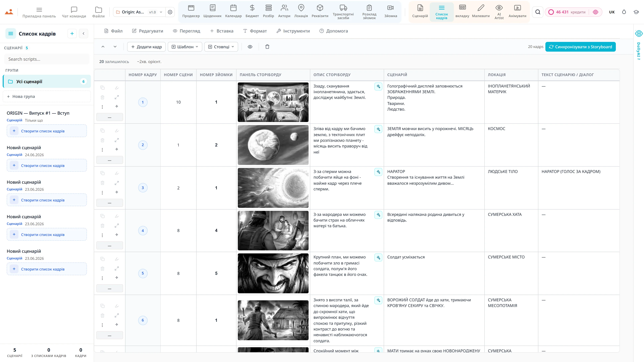Viewport: 644px width, 362px height.
Task: Delete selected shots with trash icon
Action: (267, 47)
